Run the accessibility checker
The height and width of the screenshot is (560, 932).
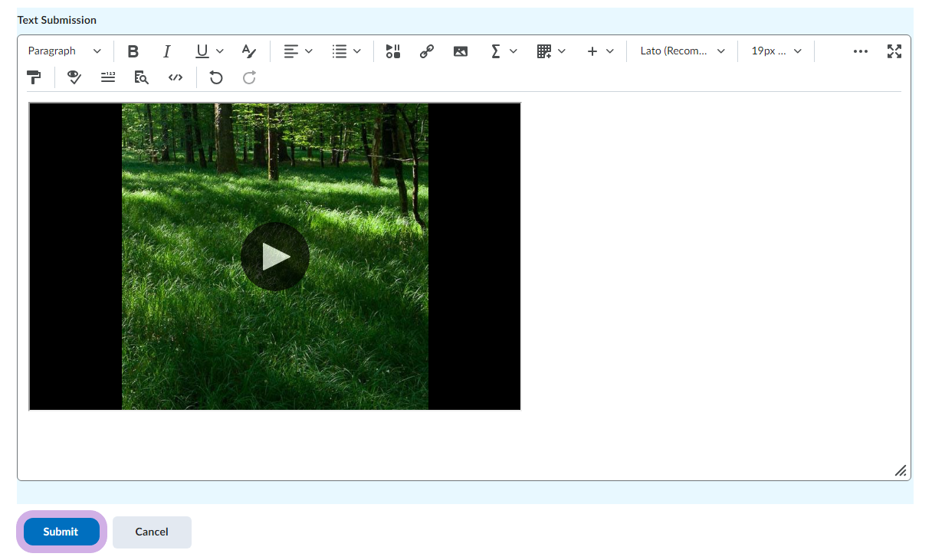pyautogui.click(x=74, y=77)
